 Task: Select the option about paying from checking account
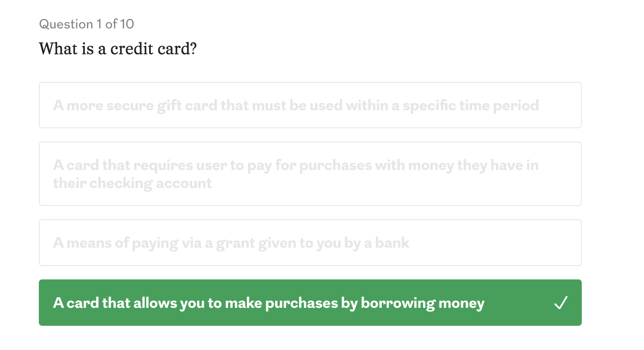[310, 174]
